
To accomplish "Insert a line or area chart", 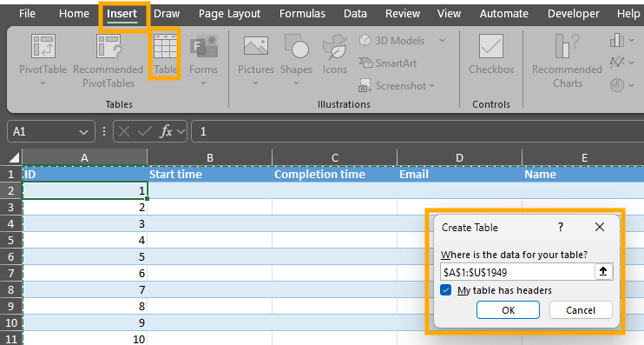I will point(617,63).
